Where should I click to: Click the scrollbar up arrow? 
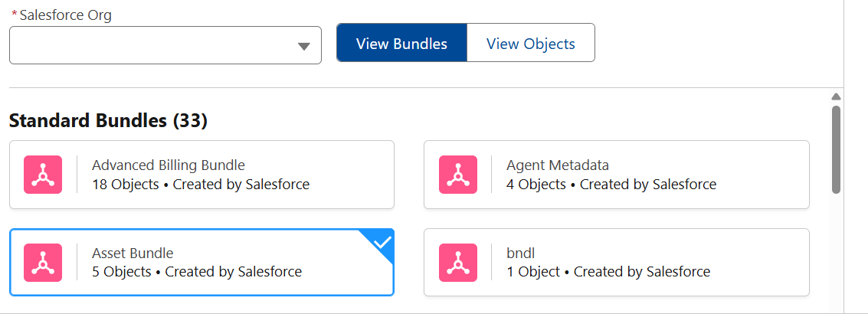836,96
